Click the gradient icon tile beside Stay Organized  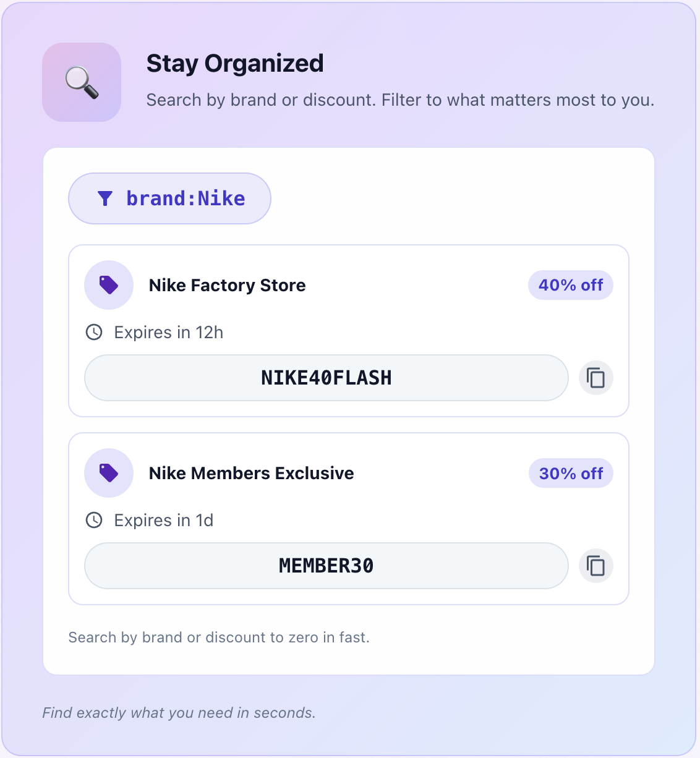click(x=81, y=82)
